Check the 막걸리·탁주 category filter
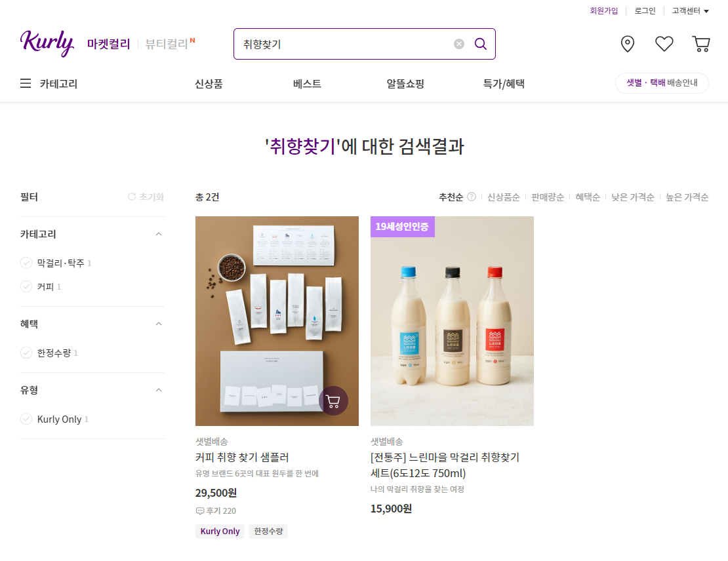Viewport: 728px width, 561px height. [25, 263]
